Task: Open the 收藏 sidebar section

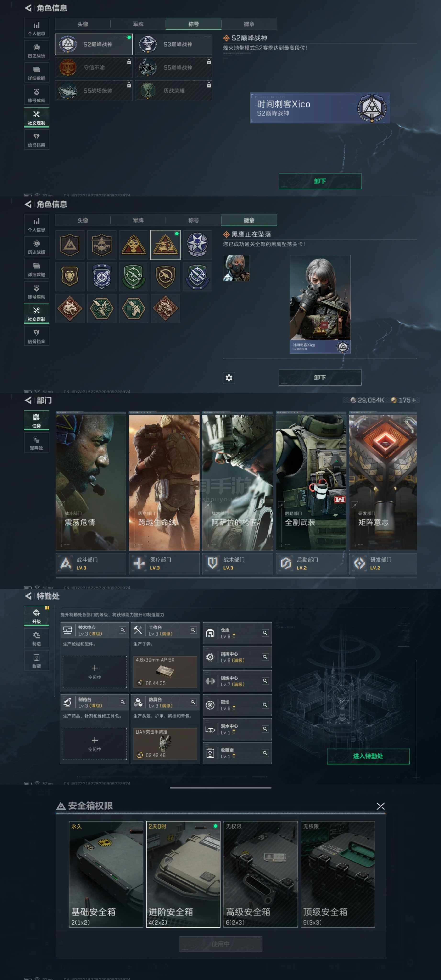Action: pos(37,660)
